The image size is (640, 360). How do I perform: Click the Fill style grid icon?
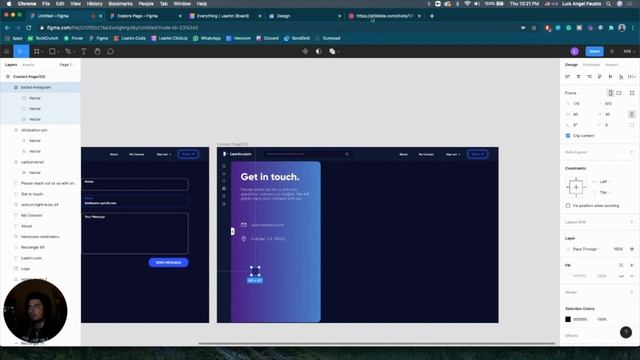(621, 265)
